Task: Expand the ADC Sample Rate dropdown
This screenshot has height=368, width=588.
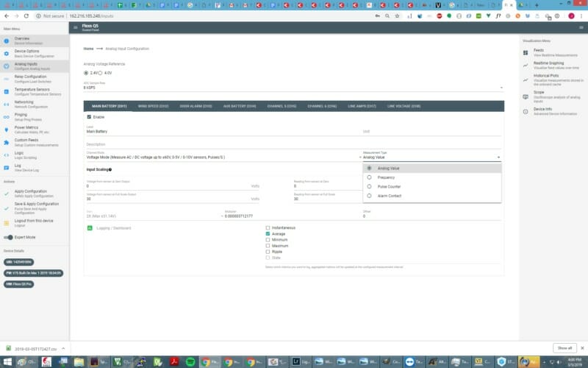Action: click(294, 88)
